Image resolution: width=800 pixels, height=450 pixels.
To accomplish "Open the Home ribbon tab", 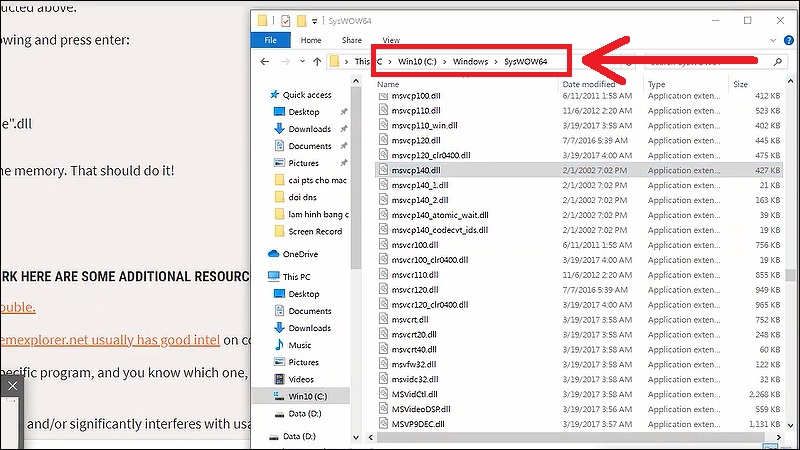I will coord(311,40).
